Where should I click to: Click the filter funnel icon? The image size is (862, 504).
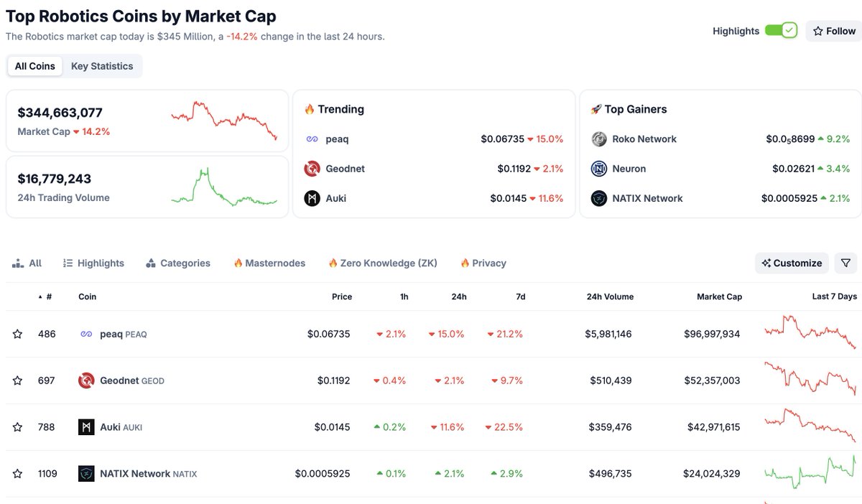(845, 263)
